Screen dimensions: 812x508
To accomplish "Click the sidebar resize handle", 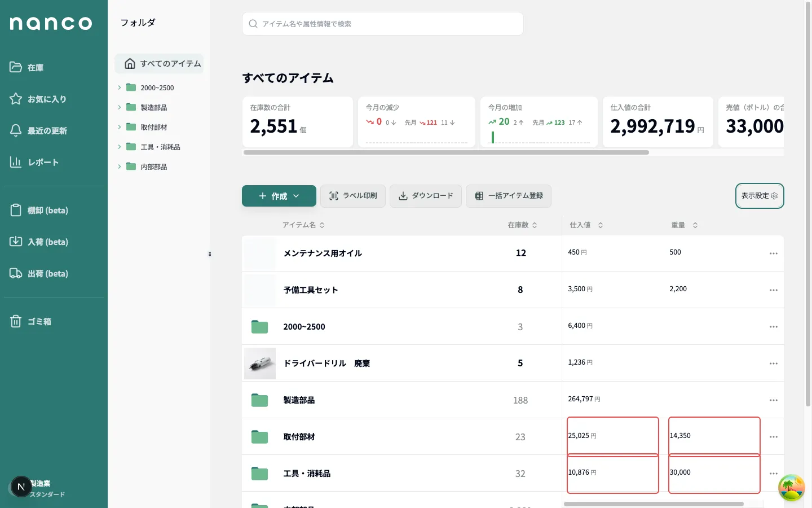I will pyautogui.click(x=210, y=255).
